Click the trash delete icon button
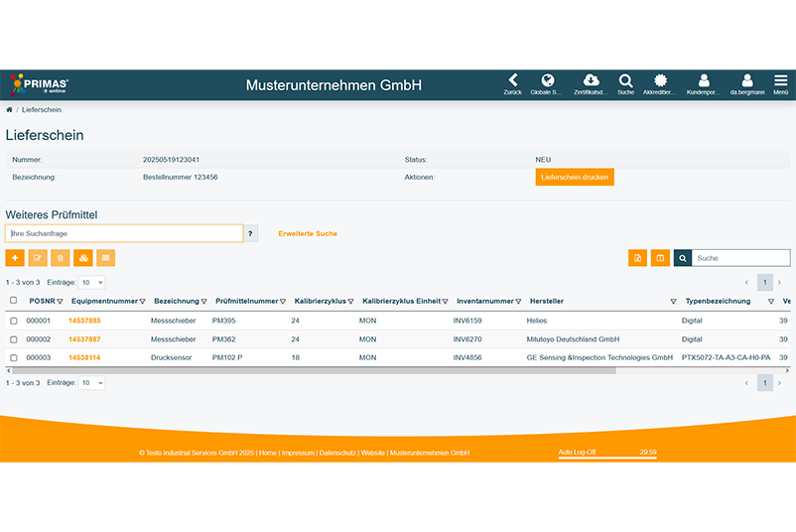This screenshot has width=796, height=532. (x=61, y=258)
